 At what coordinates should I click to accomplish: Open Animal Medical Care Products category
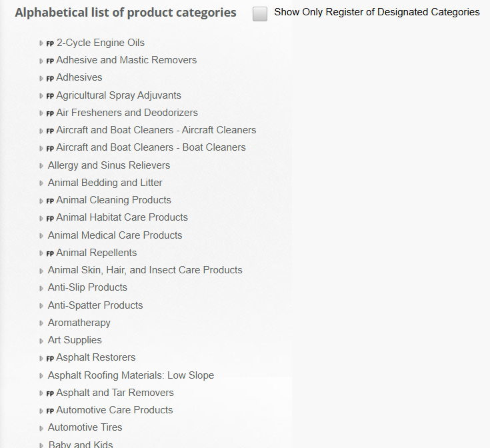[115, 235]
